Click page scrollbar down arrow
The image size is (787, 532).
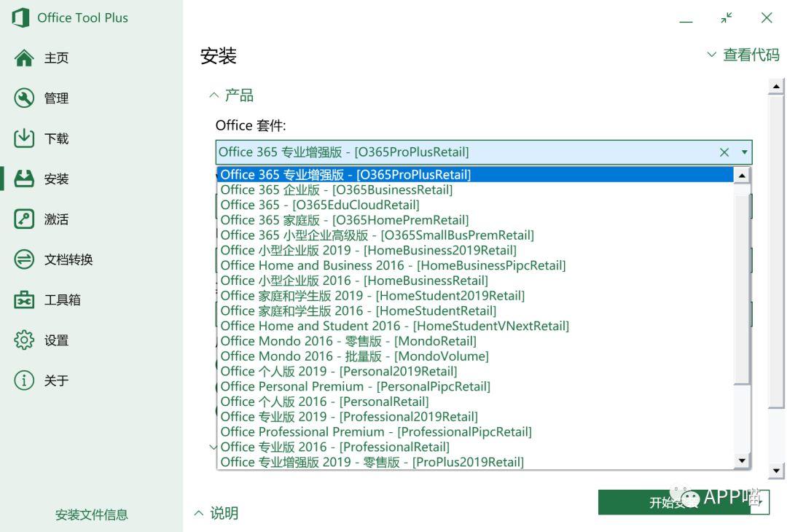pyautogui.click(x=776, y=471)
